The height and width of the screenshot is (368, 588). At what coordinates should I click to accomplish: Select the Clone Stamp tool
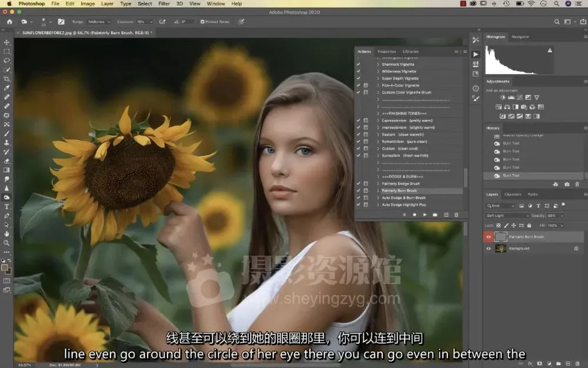6,142
